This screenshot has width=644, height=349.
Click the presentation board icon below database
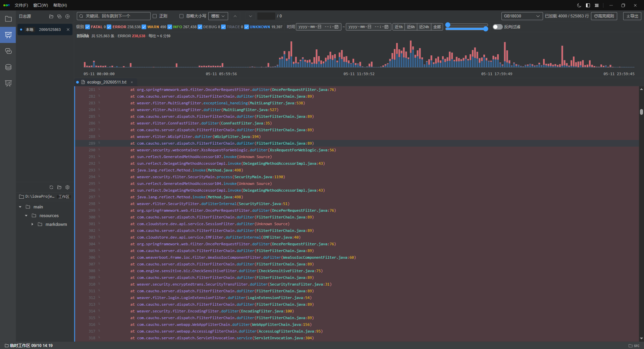tap(8, 83)
